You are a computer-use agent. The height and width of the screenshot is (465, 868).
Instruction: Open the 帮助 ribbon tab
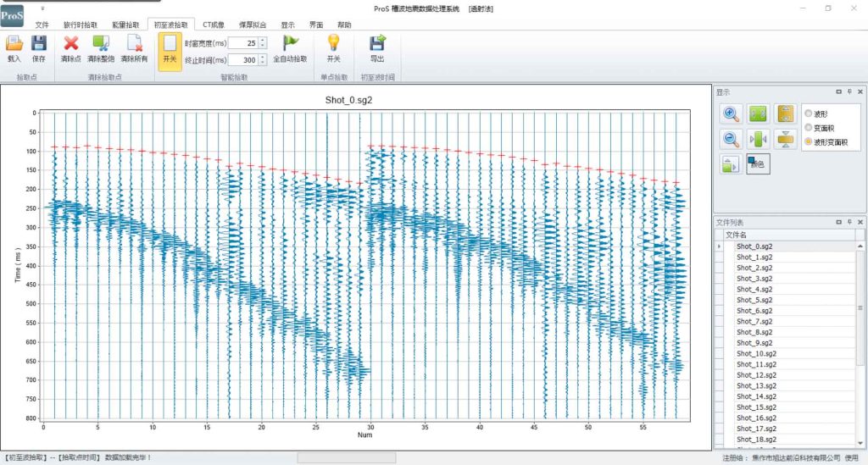point(344,25)
